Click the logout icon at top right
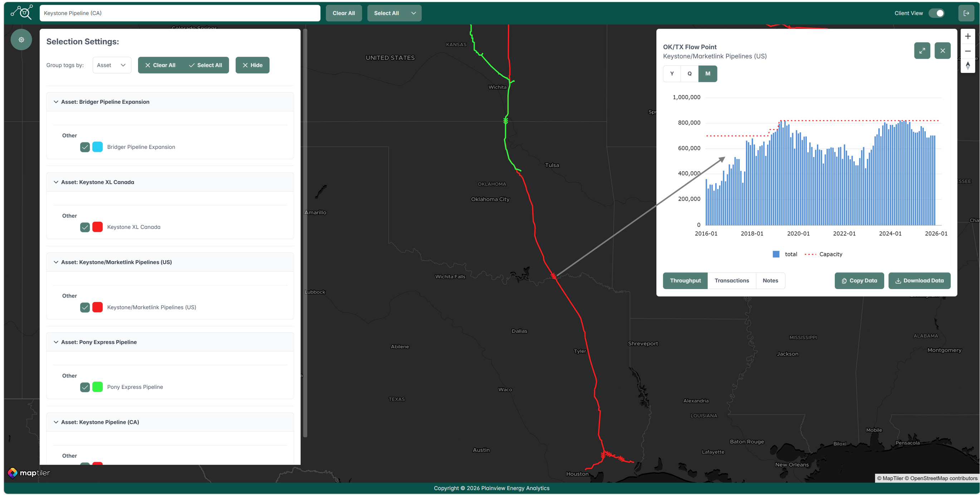The image size is (980, 495). tap(966, 13)
